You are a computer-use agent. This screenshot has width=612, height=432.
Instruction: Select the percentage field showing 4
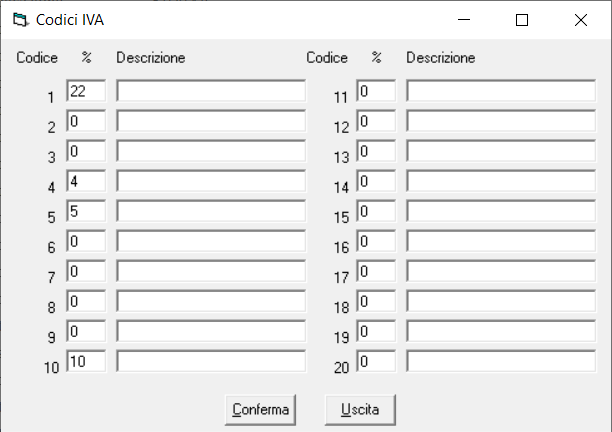86,181
